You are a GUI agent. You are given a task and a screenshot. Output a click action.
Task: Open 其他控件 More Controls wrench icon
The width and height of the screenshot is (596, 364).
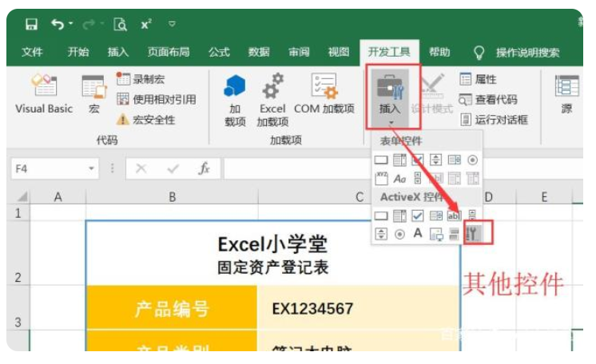click(473, 234)
